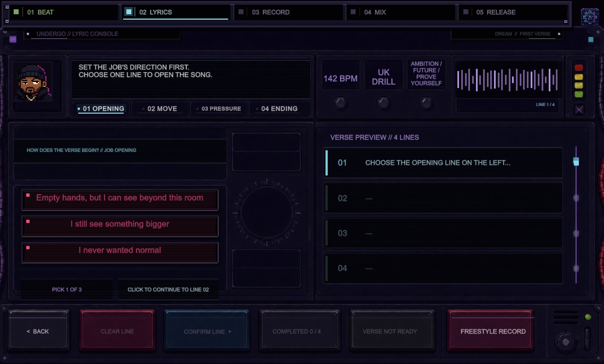Click the purple X close icon

579,110
